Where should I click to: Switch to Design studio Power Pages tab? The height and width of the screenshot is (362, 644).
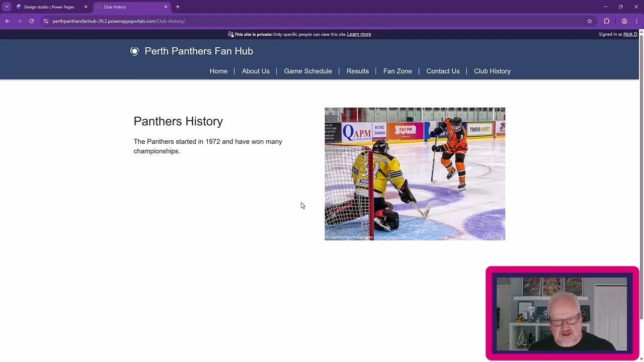click(49, 7)
